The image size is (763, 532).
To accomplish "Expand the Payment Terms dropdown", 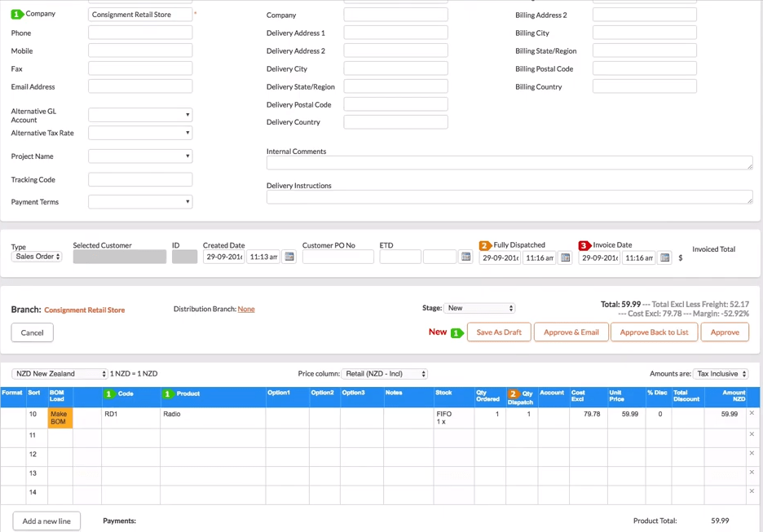I will [x=140, y=202].
